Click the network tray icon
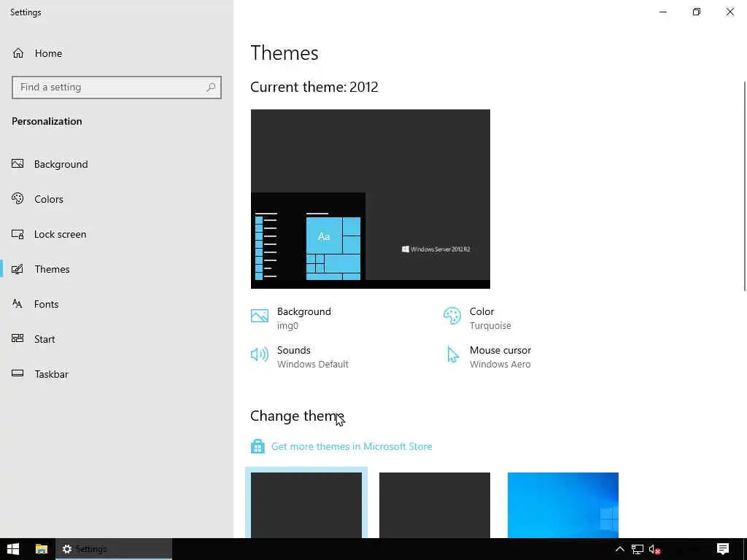The image size is (747, 560). pos(638,549)
